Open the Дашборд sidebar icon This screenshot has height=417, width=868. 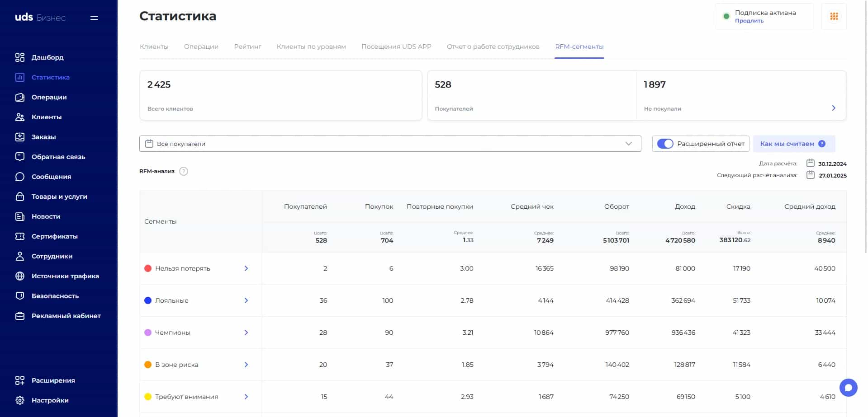tap(20, 57)
